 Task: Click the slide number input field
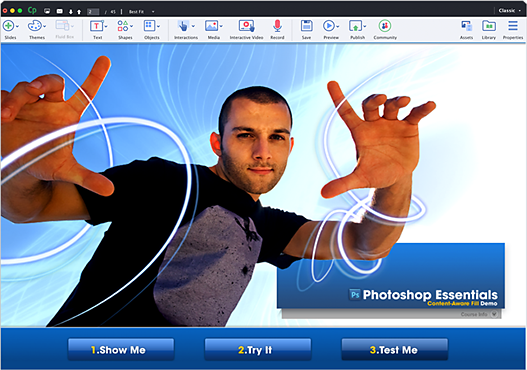click(93, 11)
